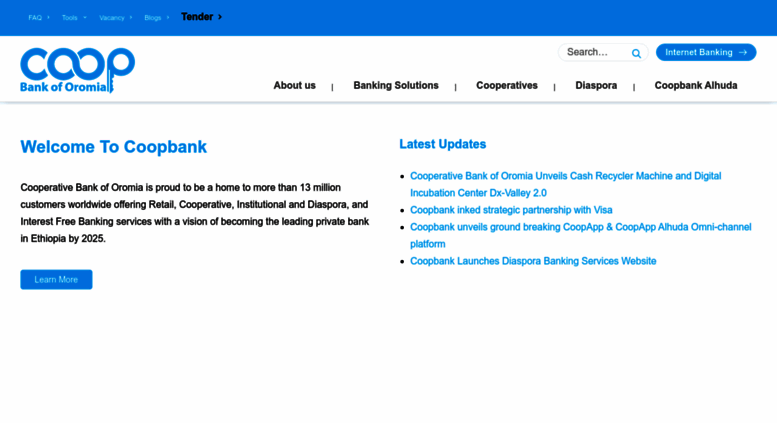Click the paragraph mentioning 13 million customers
The image size is (777, 423).
click(194, 213)
